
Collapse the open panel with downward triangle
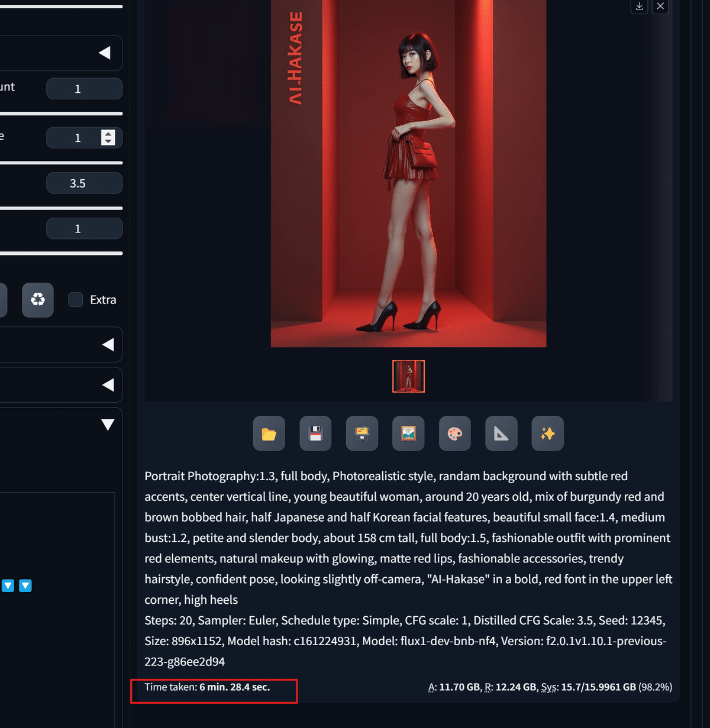[x=108, y=425]
